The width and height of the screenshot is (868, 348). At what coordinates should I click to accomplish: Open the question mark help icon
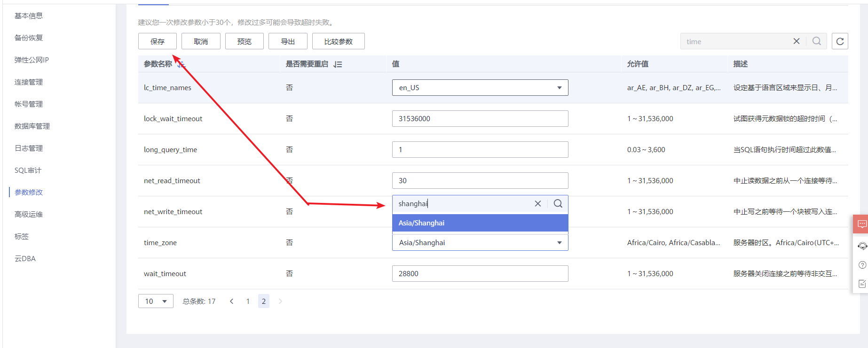click(x=862, y=265)
